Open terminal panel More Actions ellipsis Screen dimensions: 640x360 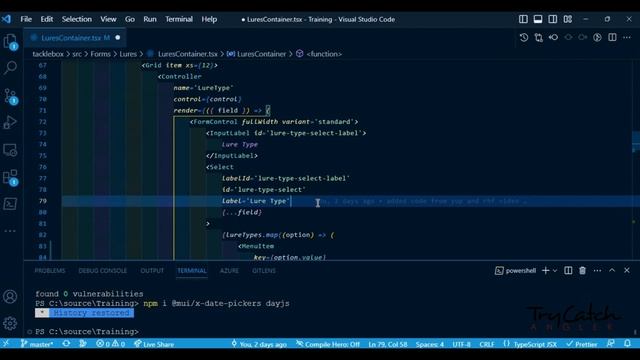(597, 271)
